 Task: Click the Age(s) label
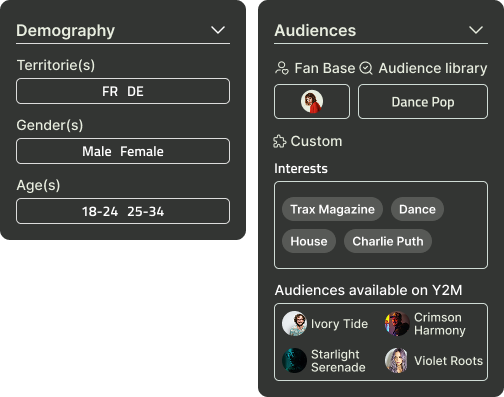38,185
